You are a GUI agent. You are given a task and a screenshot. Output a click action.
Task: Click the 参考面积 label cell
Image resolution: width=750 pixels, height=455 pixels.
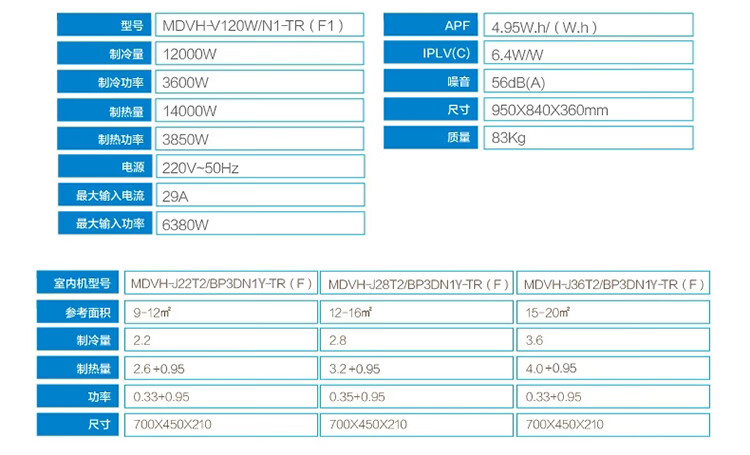[77, 312]
